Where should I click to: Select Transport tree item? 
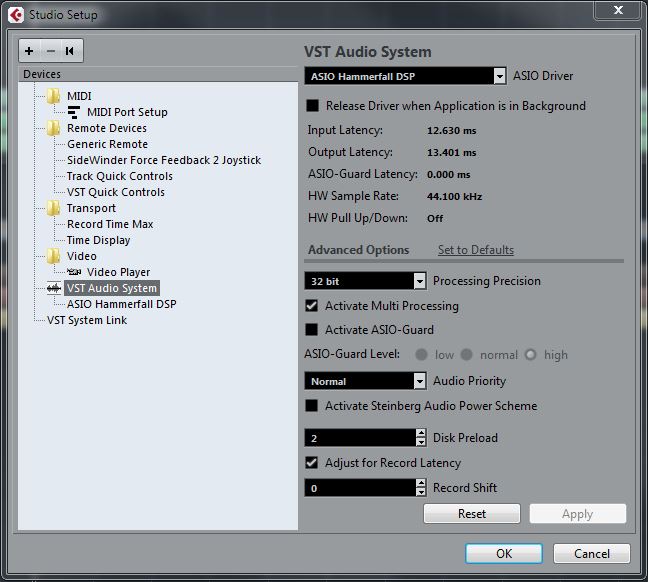pos(91,208)
